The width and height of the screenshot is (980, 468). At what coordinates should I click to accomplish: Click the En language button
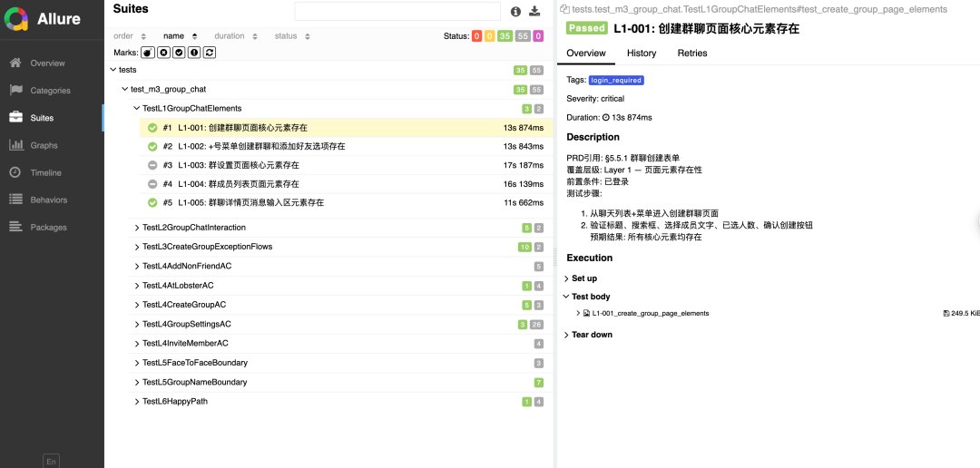click(x=51, y=461)
